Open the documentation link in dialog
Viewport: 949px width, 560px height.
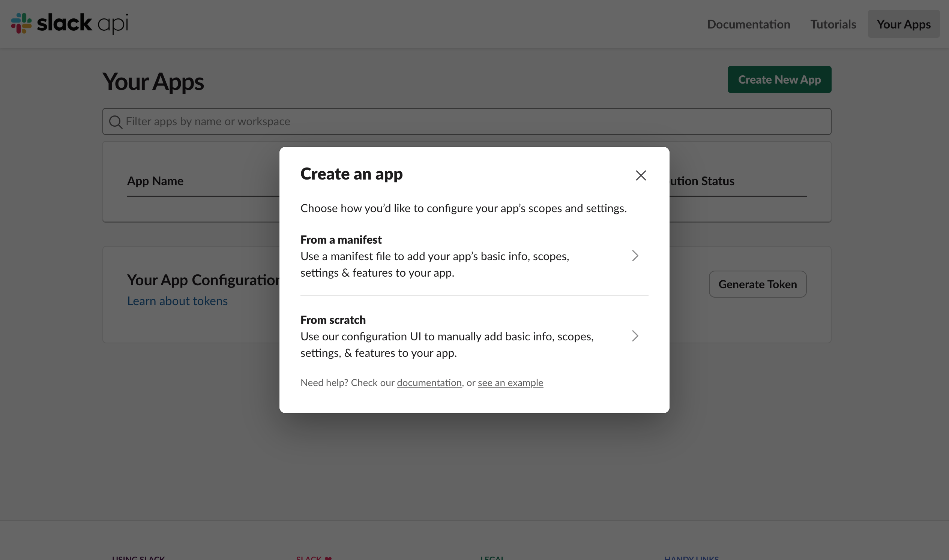pyautogui.click(x=429, y=383)
